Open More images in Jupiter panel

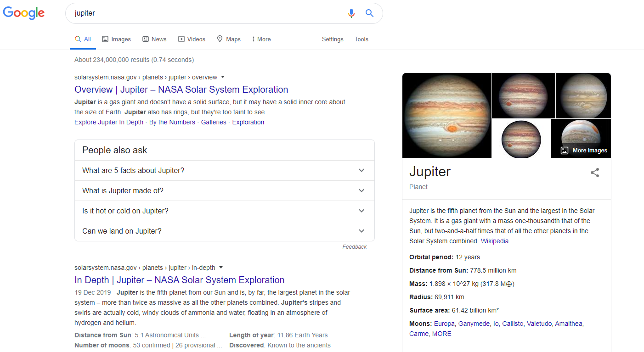tap(584, 151)
